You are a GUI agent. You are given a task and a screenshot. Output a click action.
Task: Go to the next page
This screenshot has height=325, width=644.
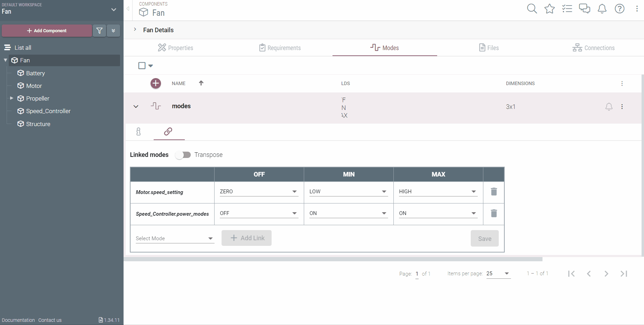pos(606,274)
